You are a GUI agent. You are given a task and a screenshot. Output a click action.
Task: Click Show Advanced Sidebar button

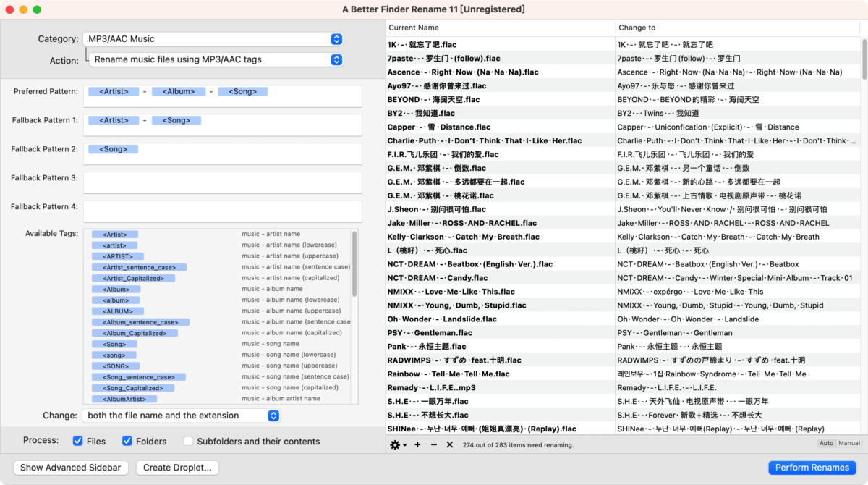click(x=71, y=468)
